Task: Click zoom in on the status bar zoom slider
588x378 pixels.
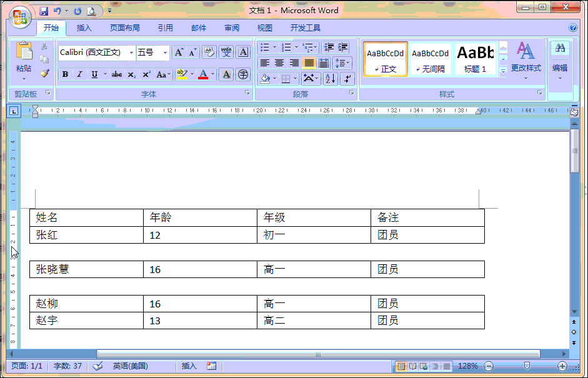Action: [x=561, y=366]
